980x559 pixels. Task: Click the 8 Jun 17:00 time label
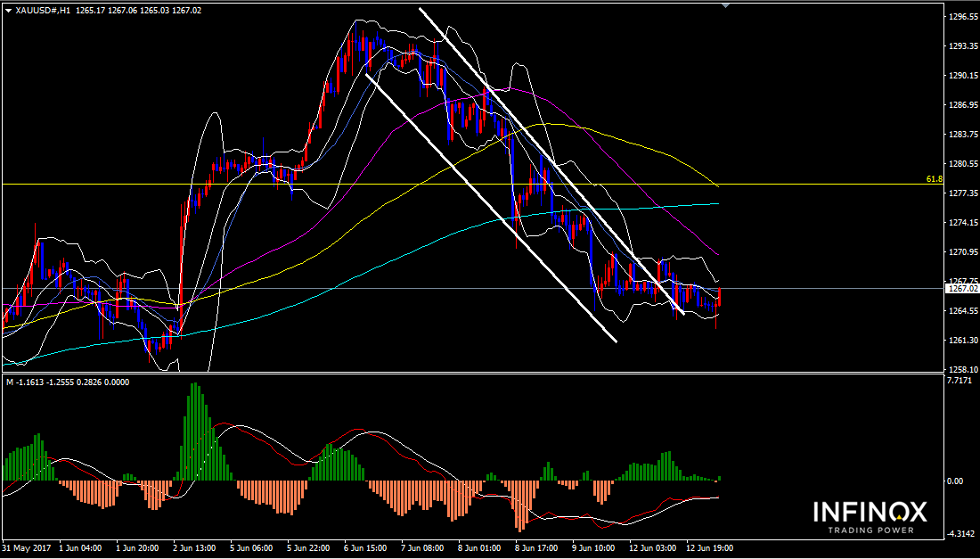pyautogui.click(x=537, y=548)
